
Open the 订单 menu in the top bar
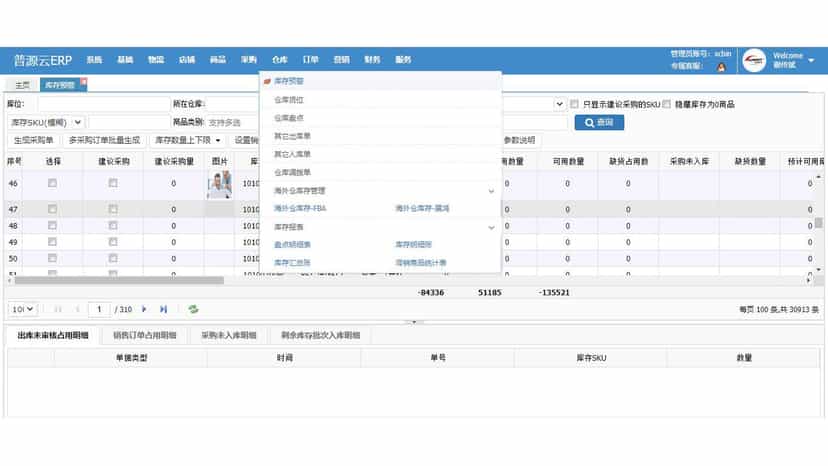point(310,60)
